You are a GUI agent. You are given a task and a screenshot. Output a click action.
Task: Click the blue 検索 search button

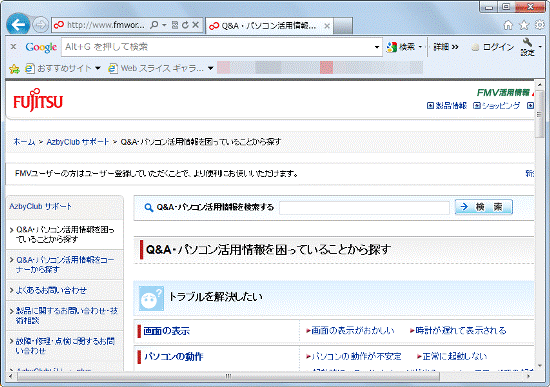coord(484,207)
